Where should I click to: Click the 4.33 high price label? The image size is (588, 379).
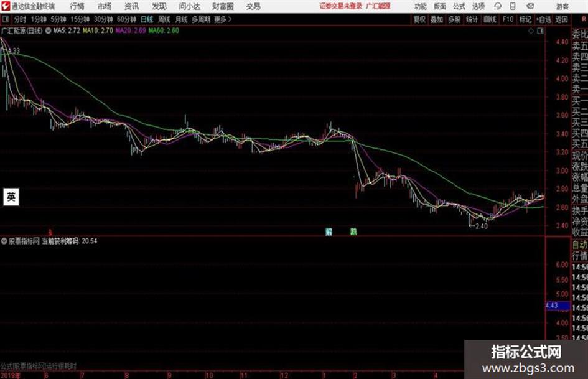[14, 50]
